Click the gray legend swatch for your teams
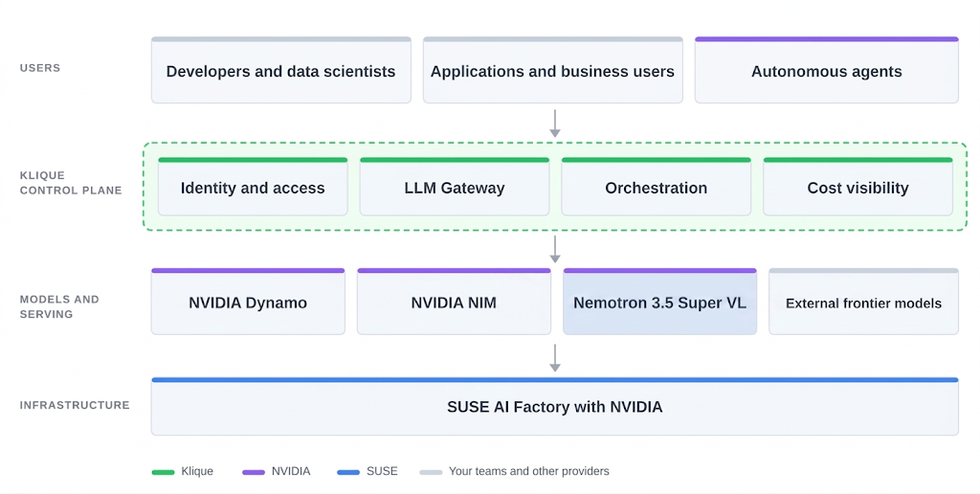The height and width of the screenshot is (494, 980). pos(431,472)
